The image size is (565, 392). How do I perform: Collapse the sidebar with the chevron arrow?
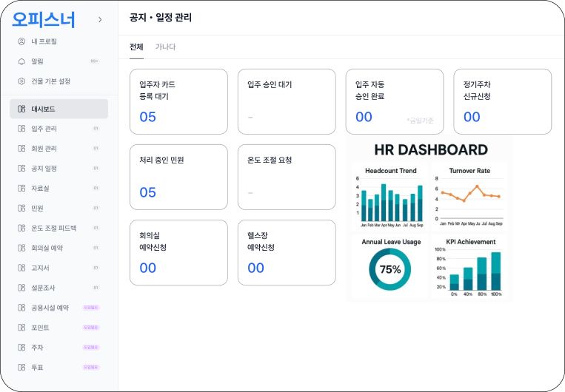100,19
